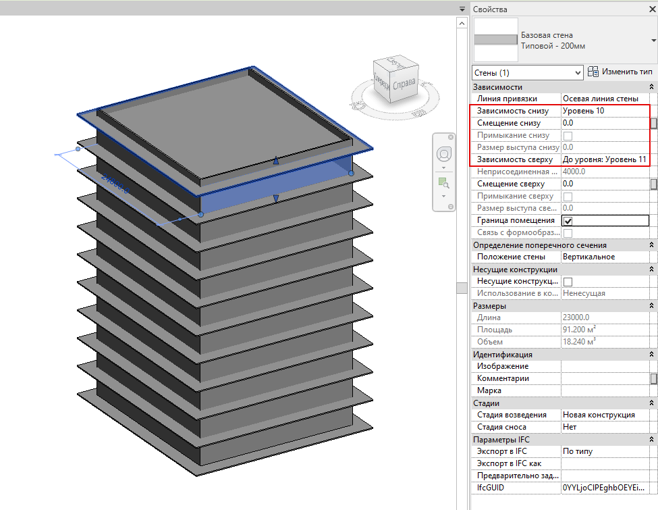Click the wall type preview thumbnail

coord(496,40)
